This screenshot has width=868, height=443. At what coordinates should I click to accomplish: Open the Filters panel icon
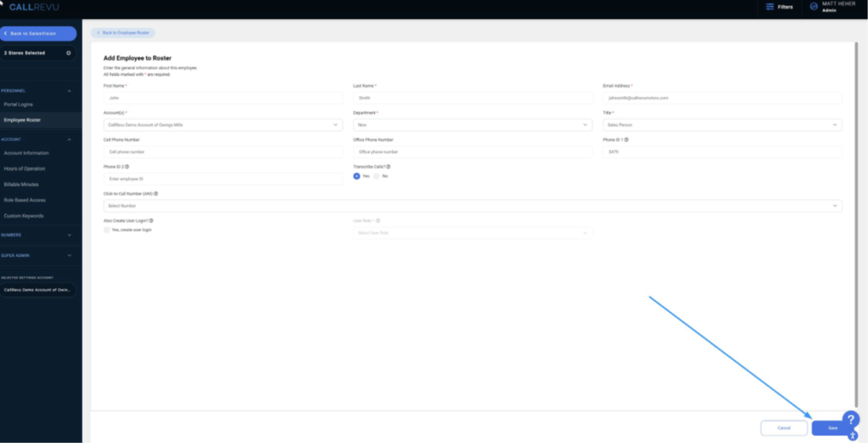point(770,7)
